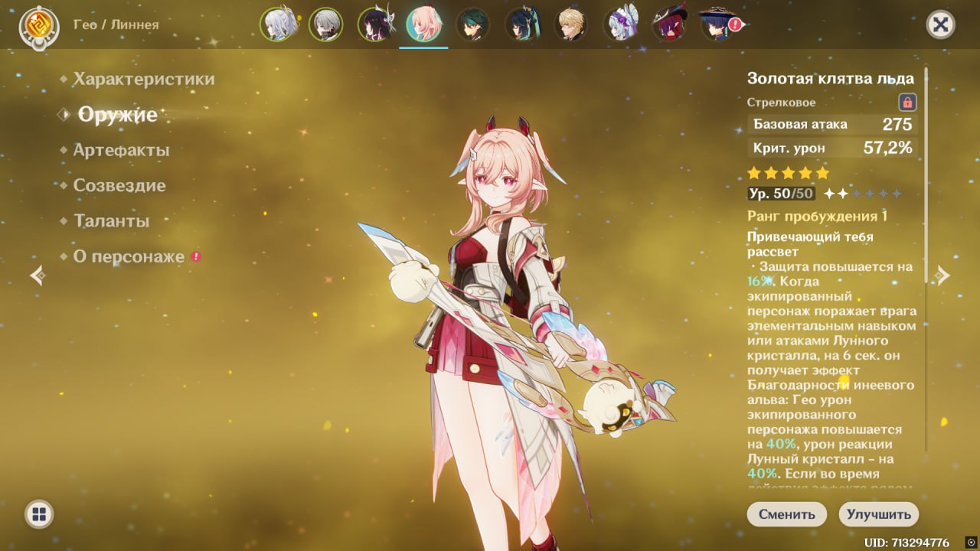Open the Артефакты section
This screenshot has height=551, width=980.
coord(121,150)
